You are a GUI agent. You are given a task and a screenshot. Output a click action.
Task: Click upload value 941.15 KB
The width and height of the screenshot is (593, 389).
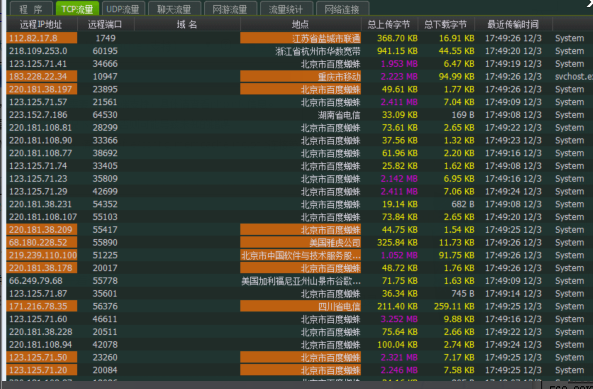point(397,51)
